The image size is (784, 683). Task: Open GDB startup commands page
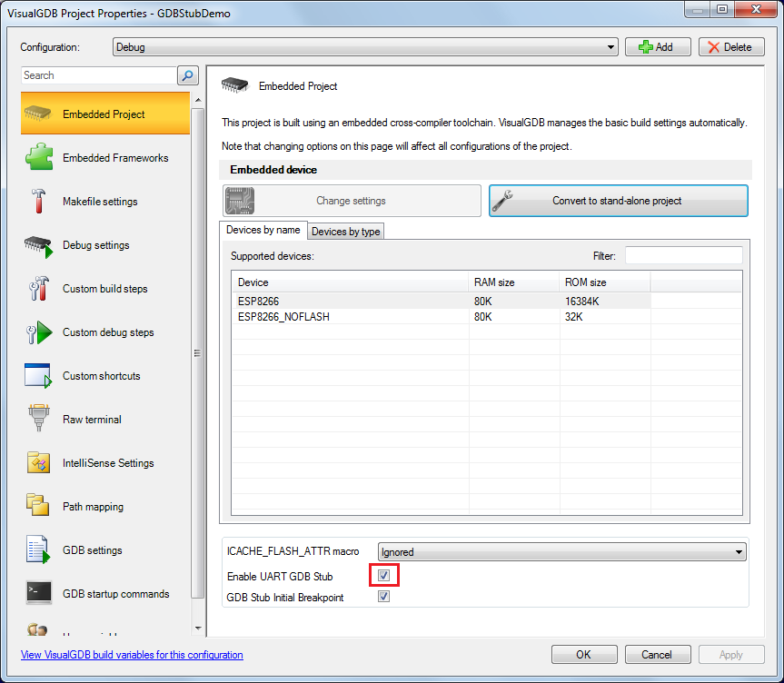click(x=105, y=593)
